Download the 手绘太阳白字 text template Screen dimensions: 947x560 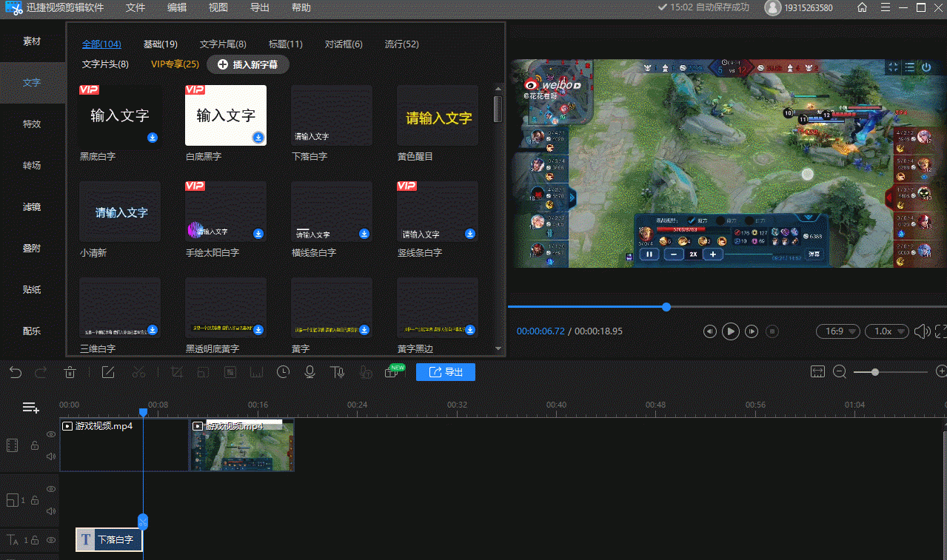tap(258, 234)
